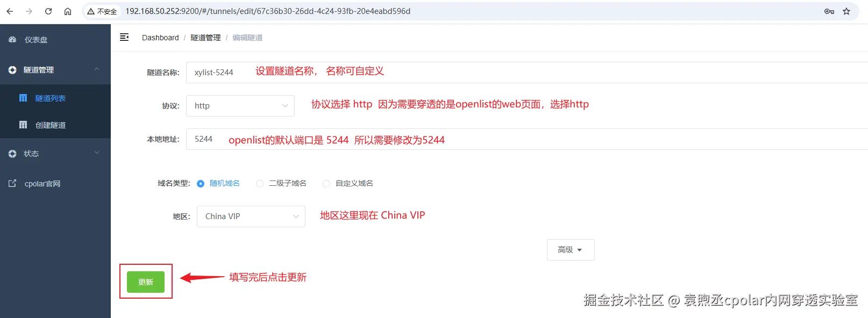Reload the page with the refresh icon

pos(48,11)
